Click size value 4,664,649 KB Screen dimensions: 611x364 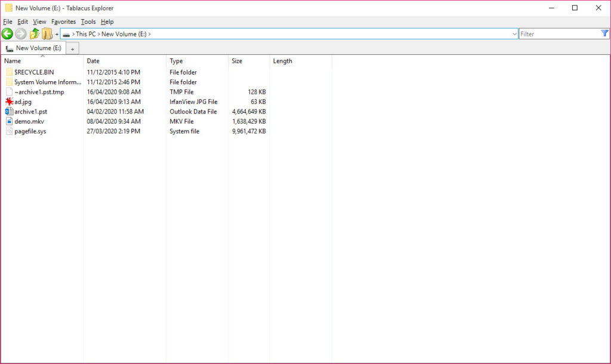(249, 112)
